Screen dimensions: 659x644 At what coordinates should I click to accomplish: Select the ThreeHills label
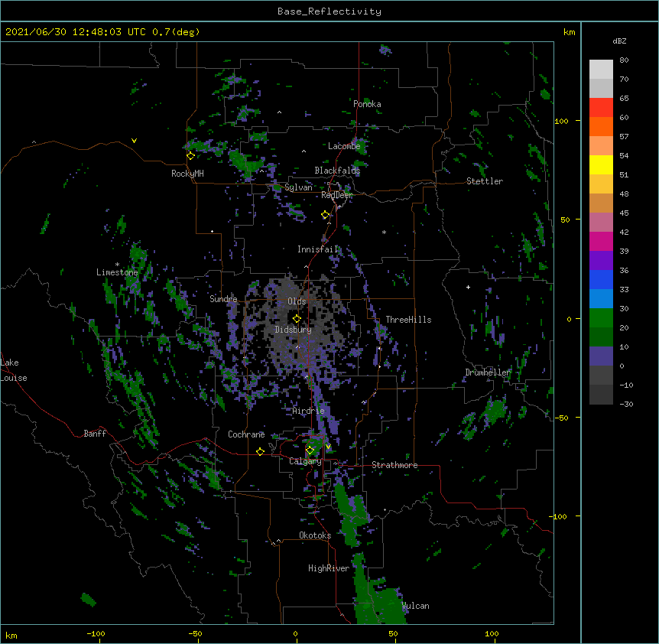pyautogui.click(x=408, y=320)
